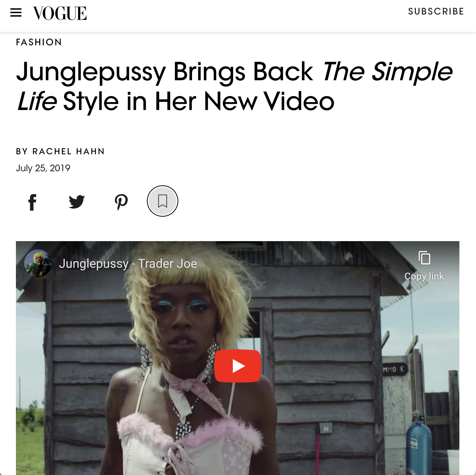Open the hamburger navigation menu
This screenshot has height=475, width=476.
pyautogui.click(x=16, y=13)
